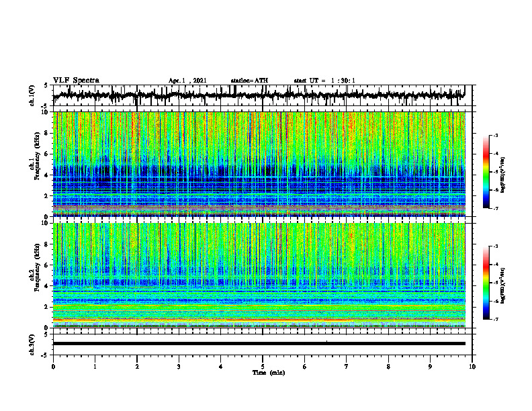The image size is (532, 411).
Task: Click the "ch.3(V)" axis label at bottom
Action: (x=32, y=345)
